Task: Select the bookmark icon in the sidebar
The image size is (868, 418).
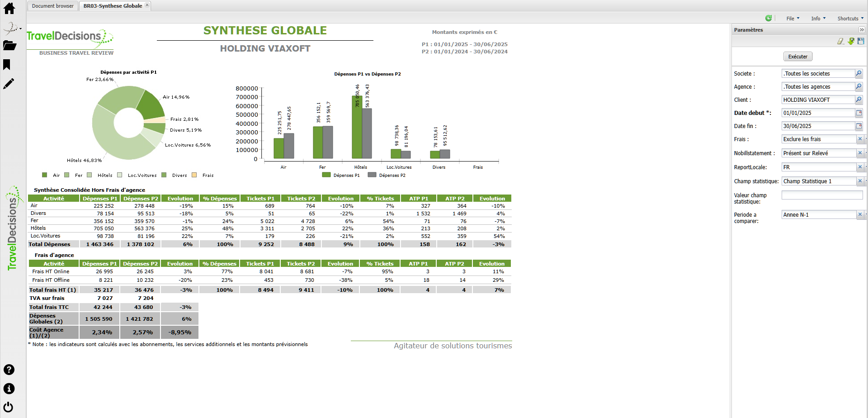Action: point(7,65)
